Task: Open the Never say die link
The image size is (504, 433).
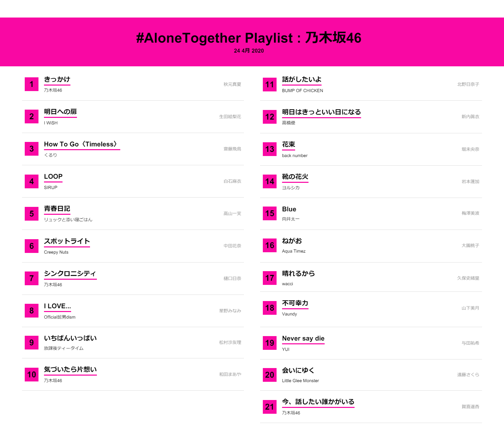Action: [303, 338]
